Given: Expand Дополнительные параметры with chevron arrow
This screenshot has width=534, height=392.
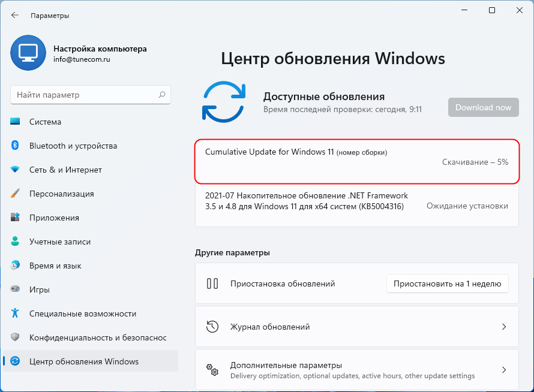Looking at the screenshot, I should 504,370.
